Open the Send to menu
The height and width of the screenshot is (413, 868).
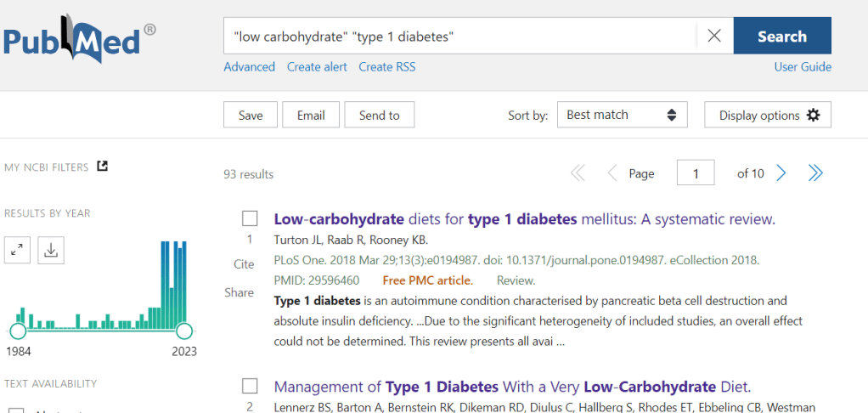[x=379, y=116]
